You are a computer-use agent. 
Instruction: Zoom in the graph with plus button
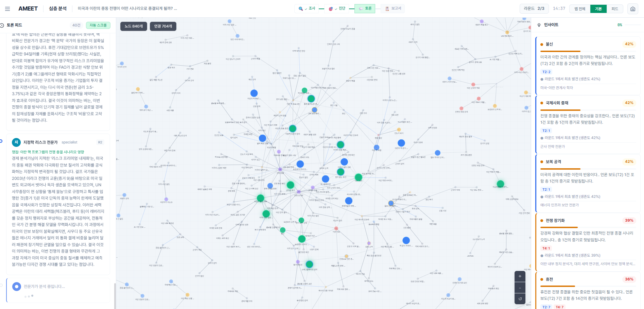pyautogui.click(x=520, y=276)
